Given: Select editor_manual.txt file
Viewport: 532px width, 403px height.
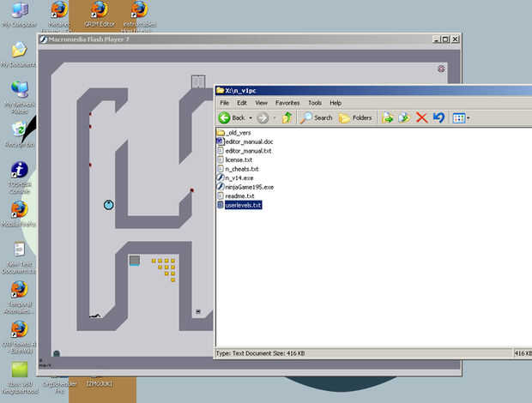Looking at the screenshot, I should click(x=245, y=151).
